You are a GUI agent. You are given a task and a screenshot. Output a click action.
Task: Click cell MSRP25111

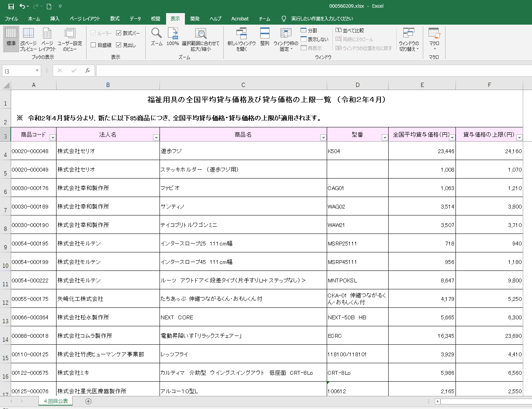point(357,243)
